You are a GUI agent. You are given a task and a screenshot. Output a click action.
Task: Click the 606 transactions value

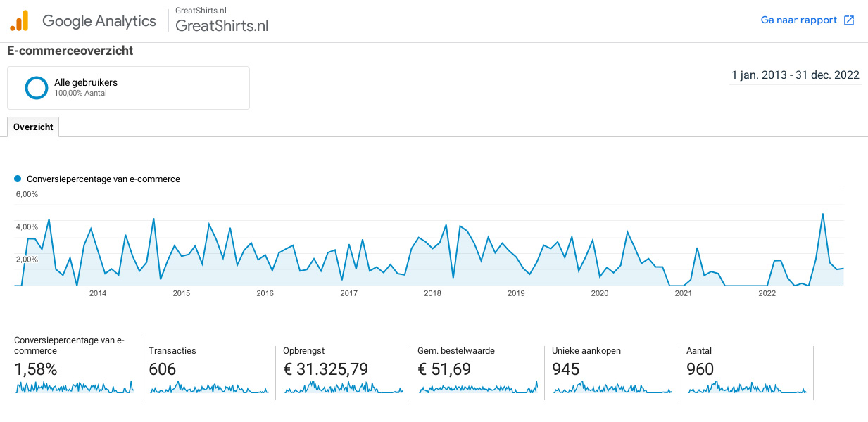(163, 369)
